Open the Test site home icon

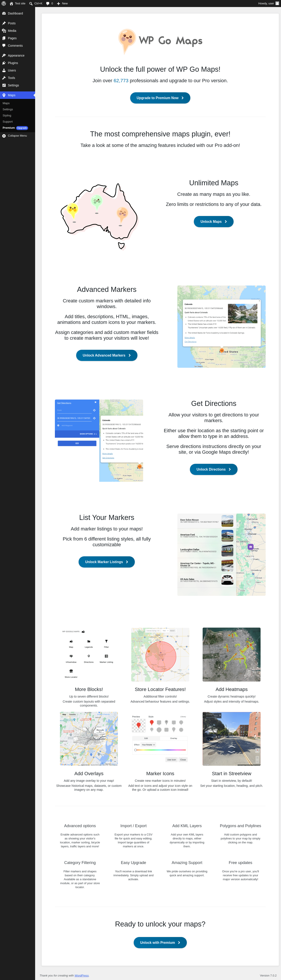[x=11, y=4]
